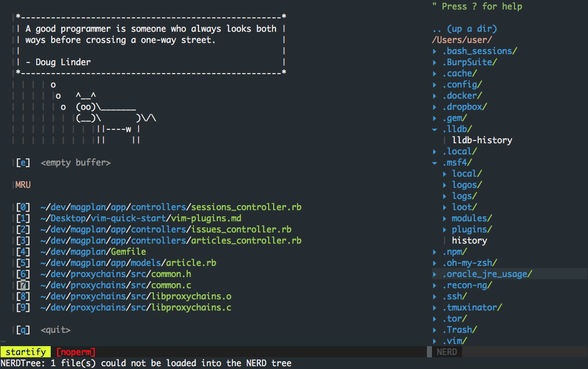Select the lldb-history file
Image resolution: width=588 pixels, height=369 pixels.
click(x=482, y=140)
